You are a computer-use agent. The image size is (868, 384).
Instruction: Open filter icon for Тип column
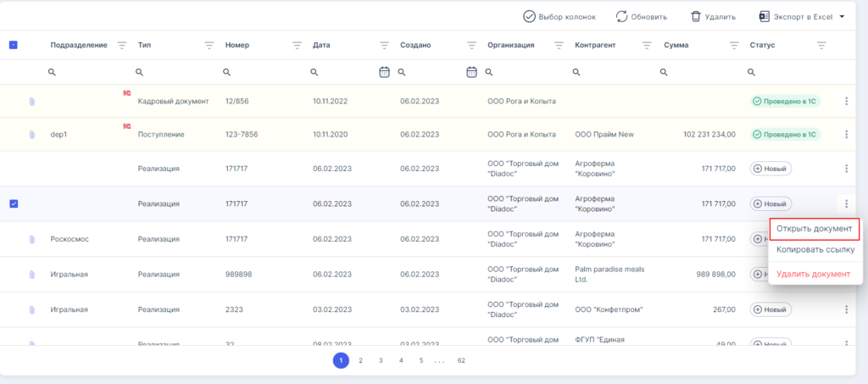(x=209, y=46)
